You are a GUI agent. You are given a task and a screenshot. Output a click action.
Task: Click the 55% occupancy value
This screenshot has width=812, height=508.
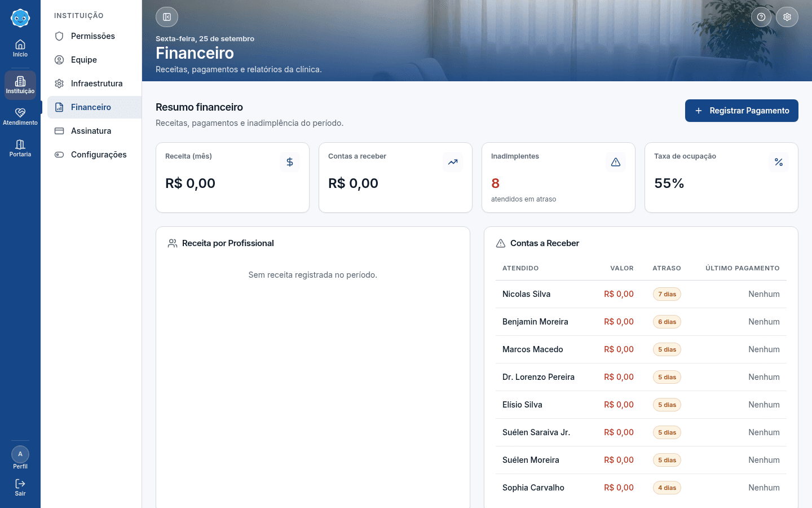pyautogui.click(x=669, y=183)
